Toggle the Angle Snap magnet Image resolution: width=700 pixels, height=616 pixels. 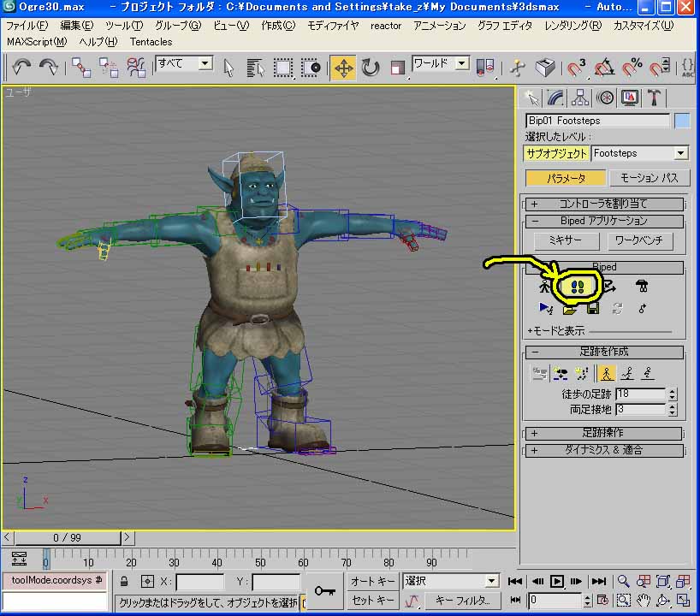coord(603,68)
